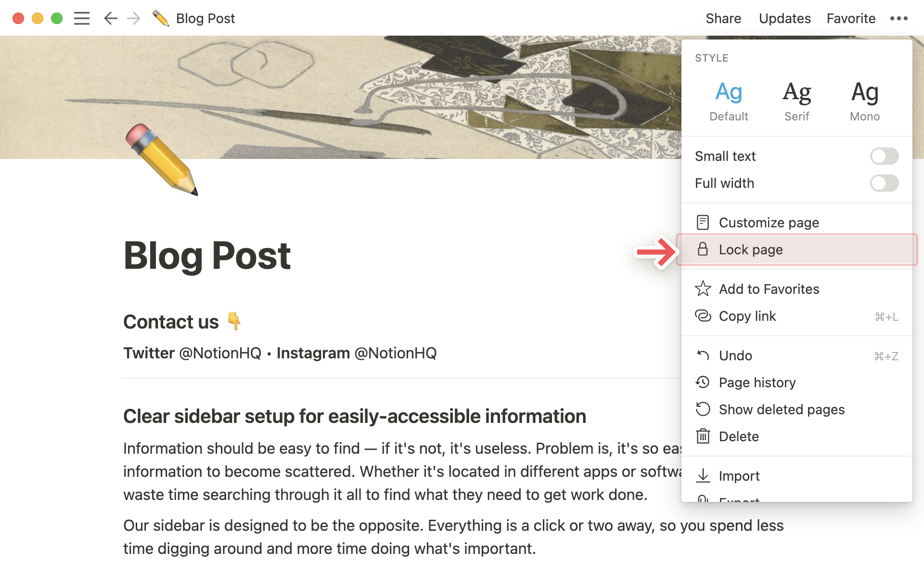
Task: Click the Show deleted pages option
Action: (783, 409)
